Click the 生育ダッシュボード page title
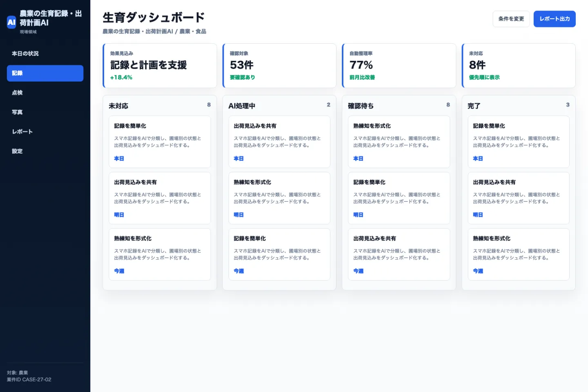 154,18
